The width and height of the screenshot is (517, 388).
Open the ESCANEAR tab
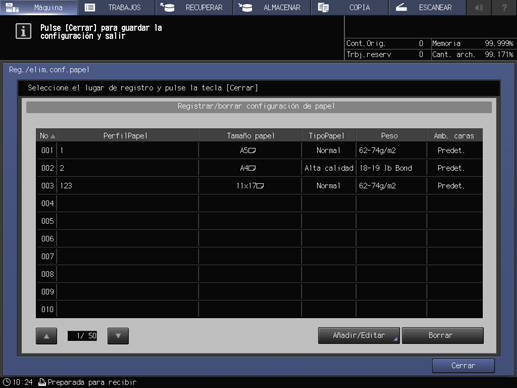pos(427,7)
